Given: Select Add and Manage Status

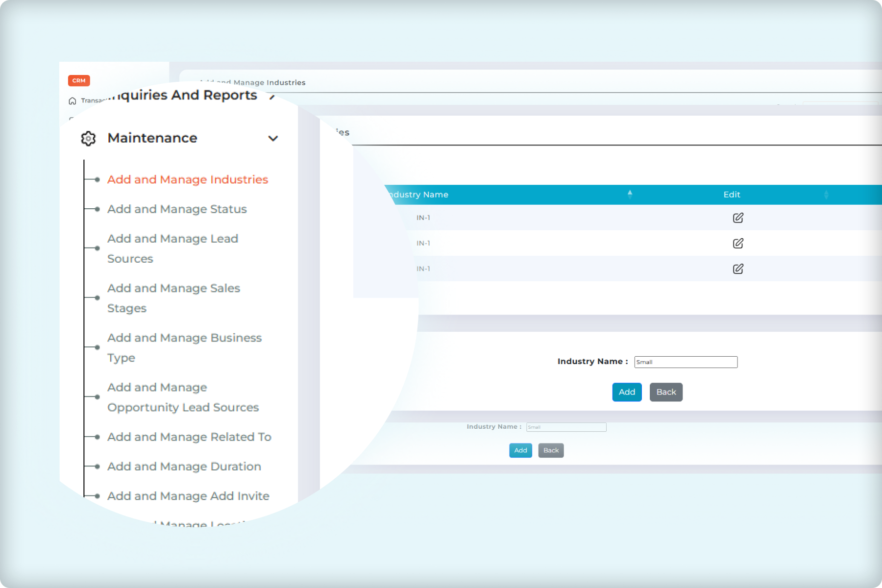Looking at the screenshot, I should (177, 209).
